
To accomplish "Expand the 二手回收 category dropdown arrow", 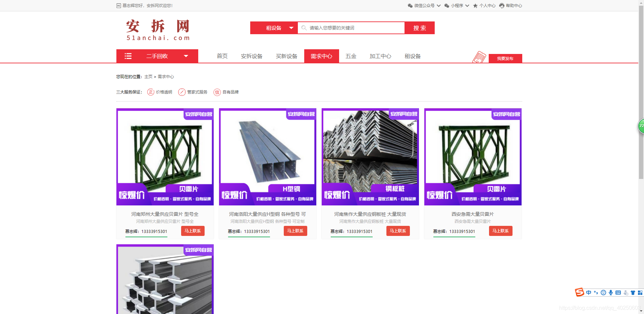I will tap(186, 56).
